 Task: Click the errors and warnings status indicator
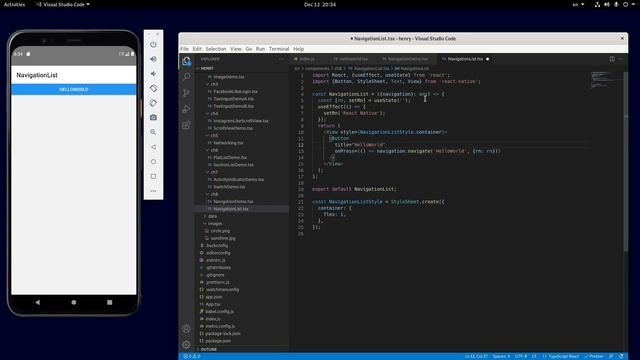click(x=192, y=356)
